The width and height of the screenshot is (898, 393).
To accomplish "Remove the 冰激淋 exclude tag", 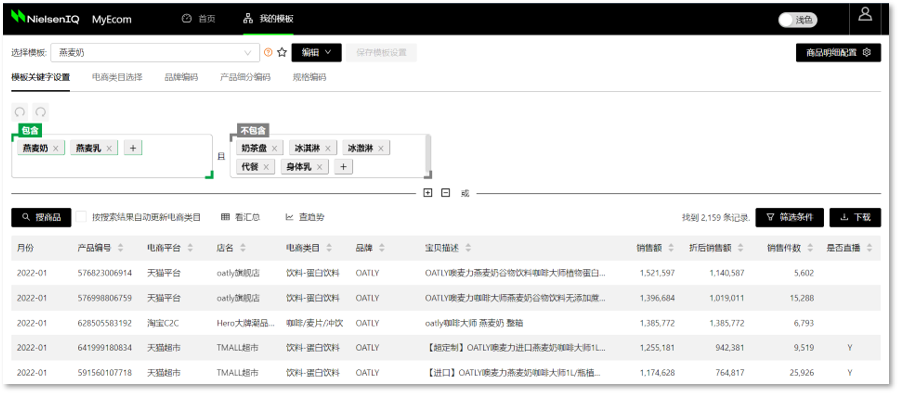I will pyautogui.click(x=380, y=148).
